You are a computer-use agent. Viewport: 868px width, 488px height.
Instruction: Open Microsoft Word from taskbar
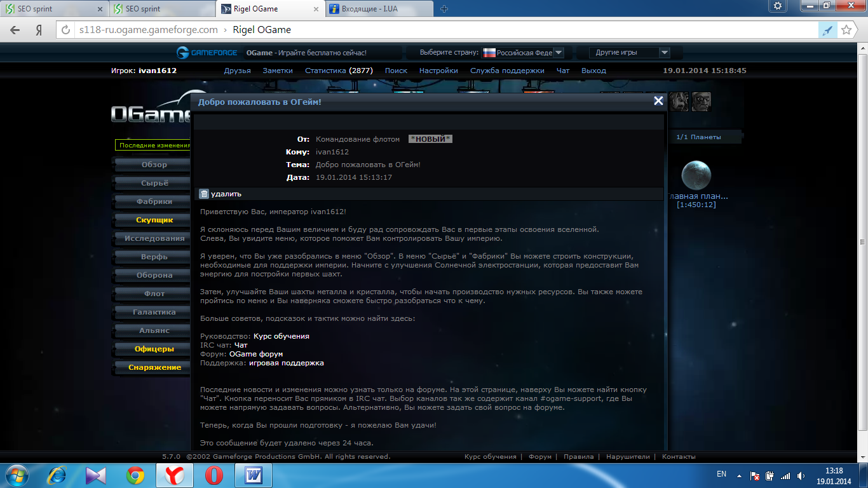point(254,475)
